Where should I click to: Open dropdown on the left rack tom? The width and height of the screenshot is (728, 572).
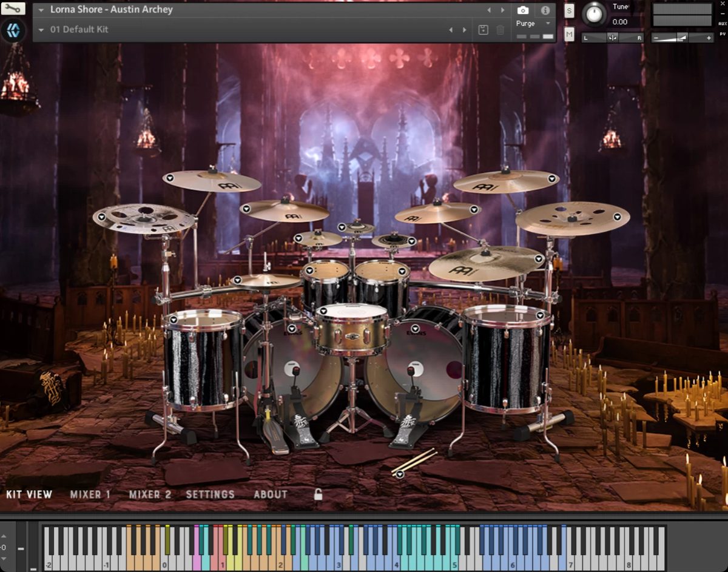309,270
